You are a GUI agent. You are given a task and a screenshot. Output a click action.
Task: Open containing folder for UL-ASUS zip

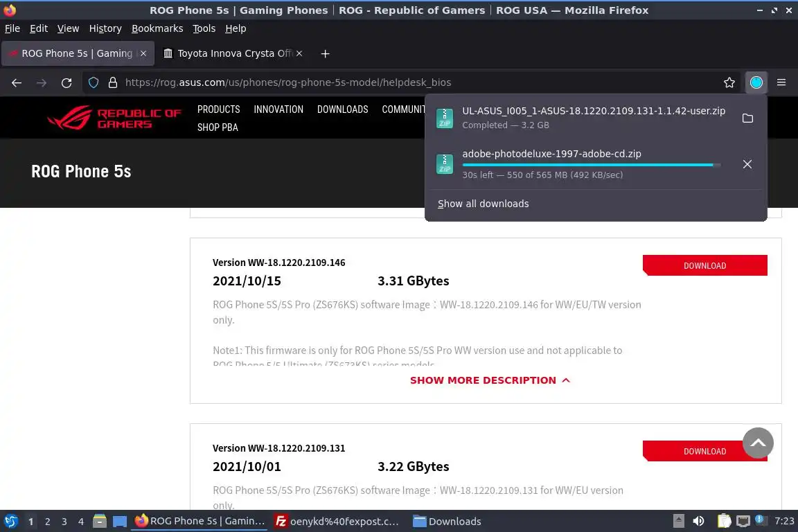[x=747, y=118]
